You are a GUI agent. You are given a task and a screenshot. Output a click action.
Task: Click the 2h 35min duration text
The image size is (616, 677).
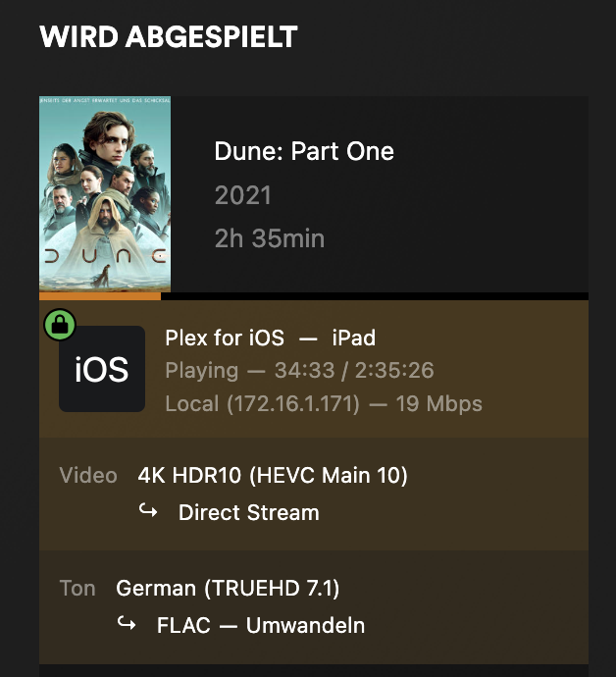coord(270,238)
